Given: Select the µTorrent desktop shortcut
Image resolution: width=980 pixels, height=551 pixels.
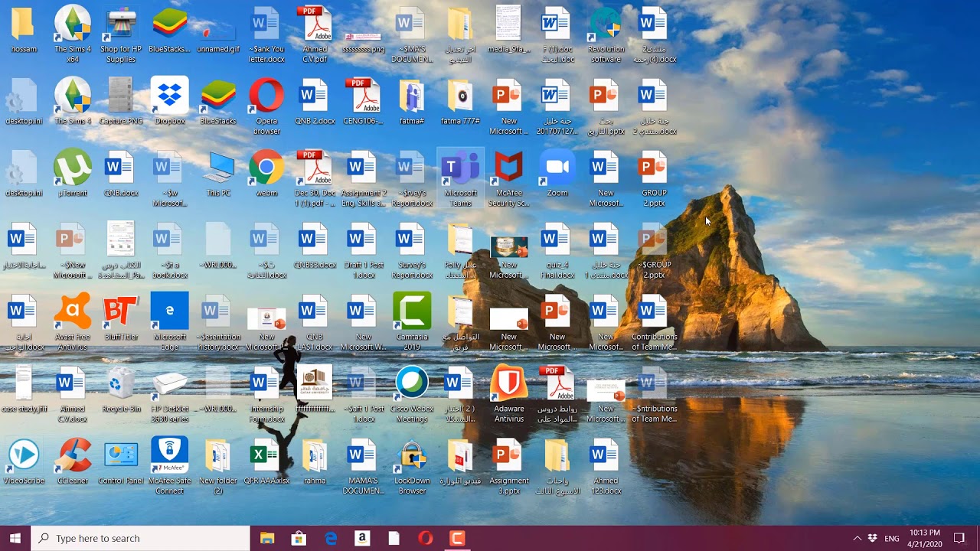Looking at the screenshot, I should tap(73, 174).
